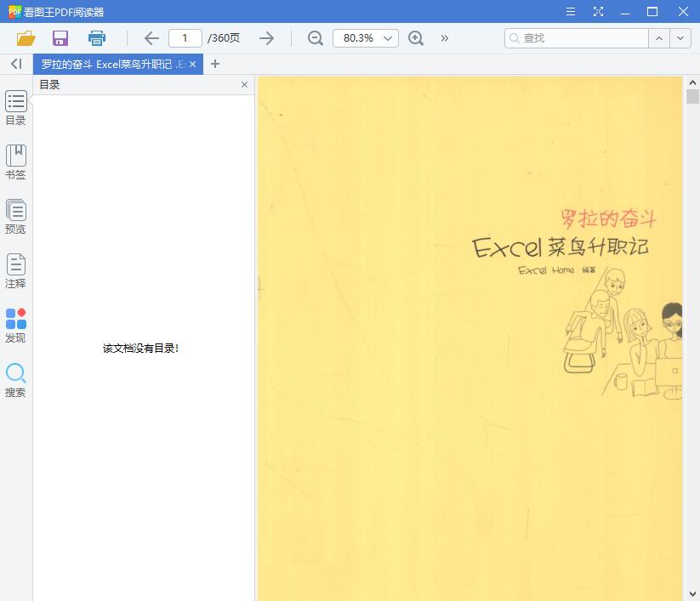The image size is (700, 601).
Task: Collapse the sidebar panel arrow
Action: coord(16,65)
